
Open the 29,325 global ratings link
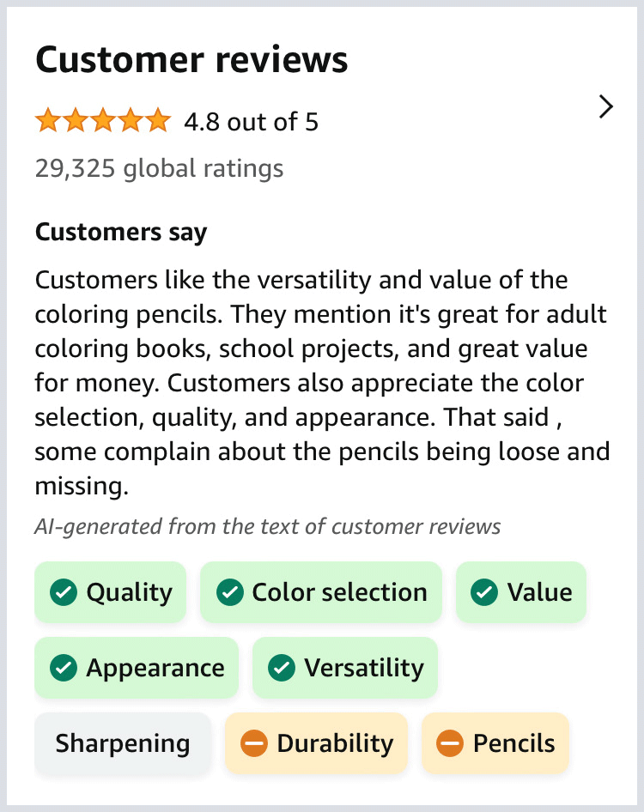pos(159,168)
